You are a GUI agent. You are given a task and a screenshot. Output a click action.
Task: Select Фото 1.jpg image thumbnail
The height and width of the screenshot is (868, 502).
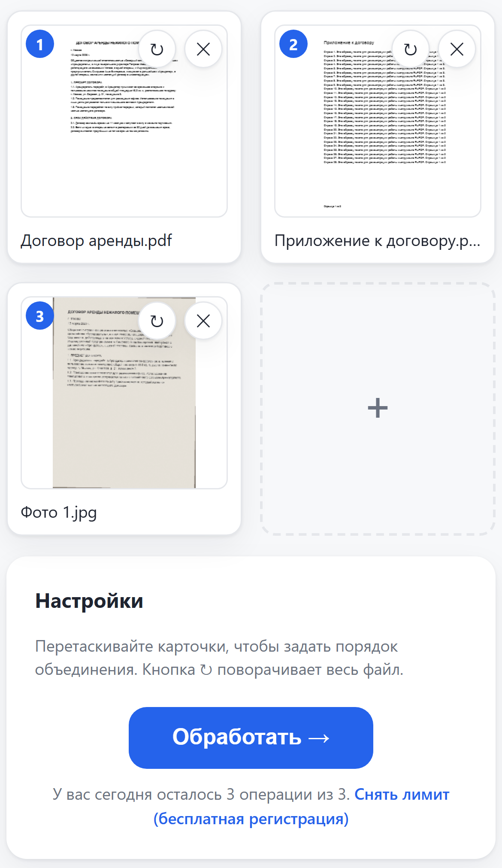(124, 393)
